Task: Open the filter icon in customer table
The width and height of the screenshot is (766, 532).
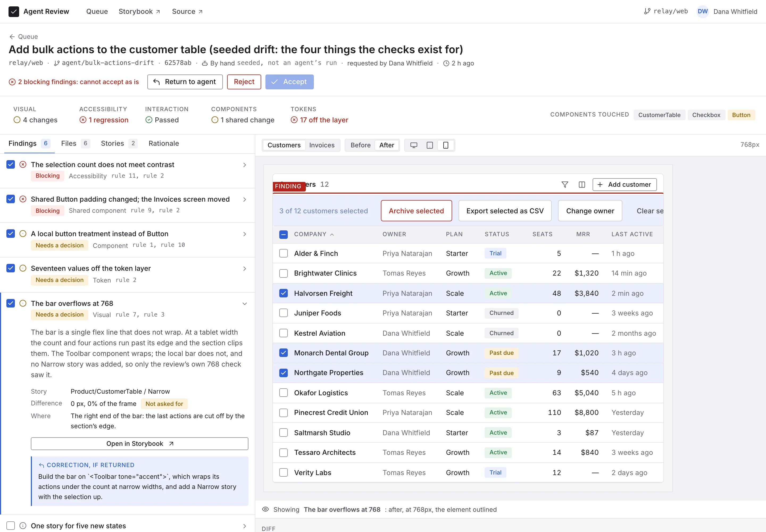Action: click(565, 185)
